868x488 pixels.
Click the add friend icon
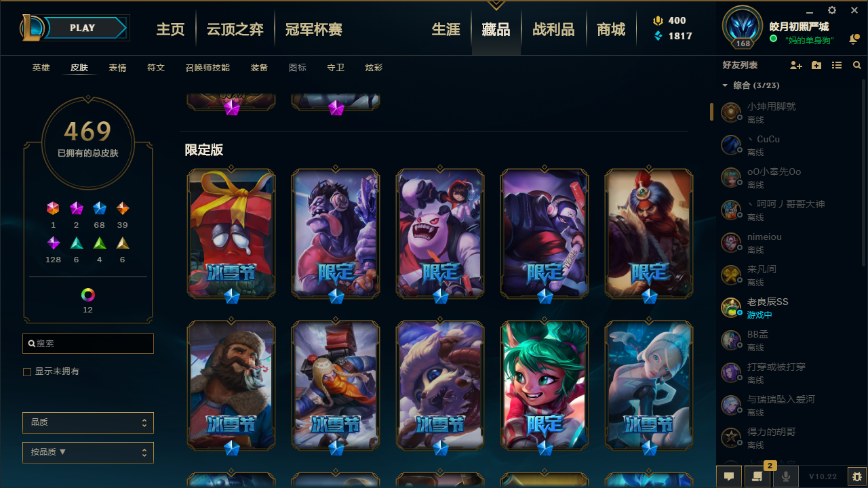[796, 65]
